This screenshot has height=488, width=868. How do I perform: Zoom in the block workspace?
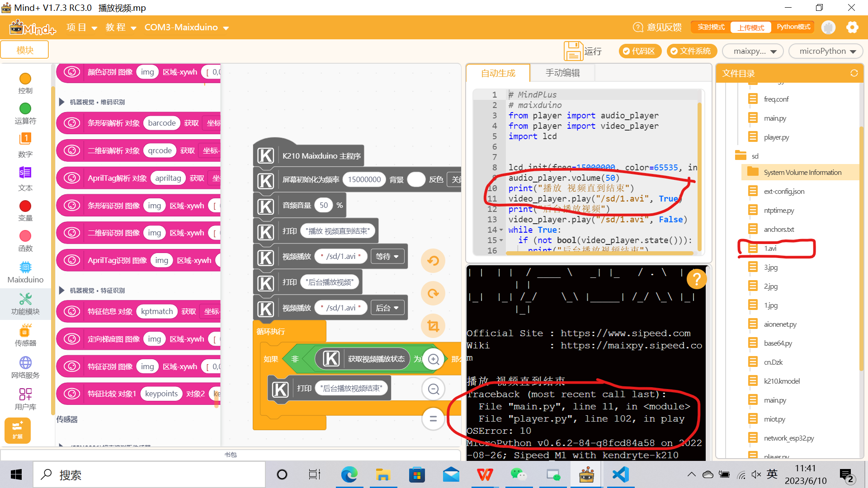tap(433, 359)
